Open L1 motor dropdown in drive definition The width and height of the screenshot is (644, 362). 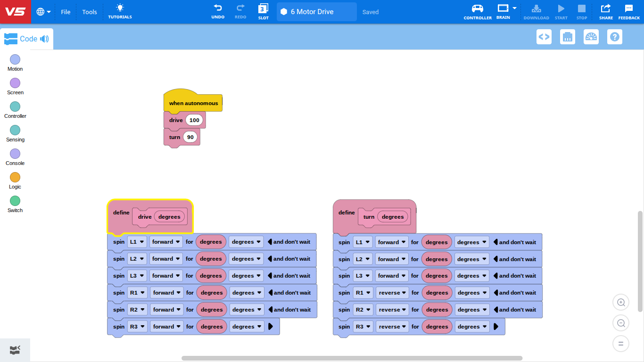pos(137,242)
